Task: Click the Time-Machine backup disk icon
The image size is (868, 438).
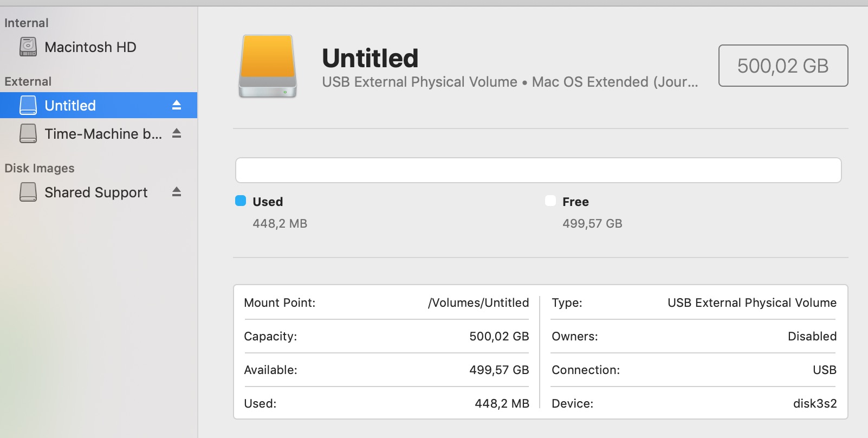Action: pyautogui.click(x=28, y=133)
